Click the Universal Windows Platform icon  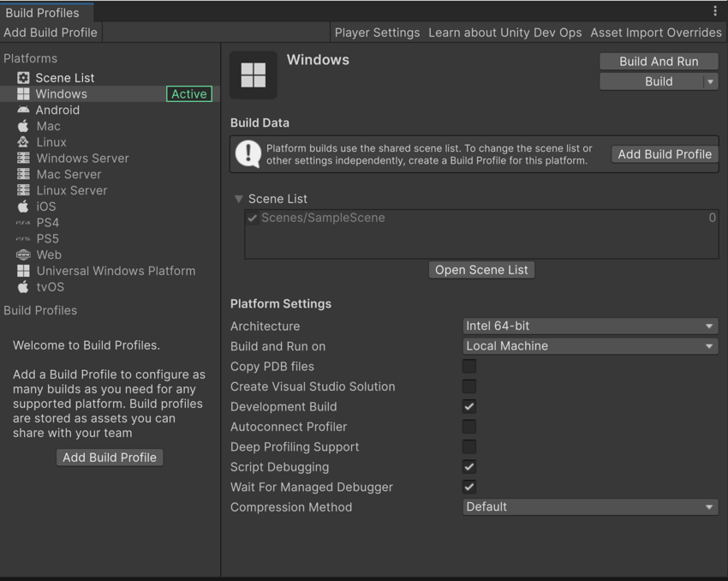(x=23, y=271)
